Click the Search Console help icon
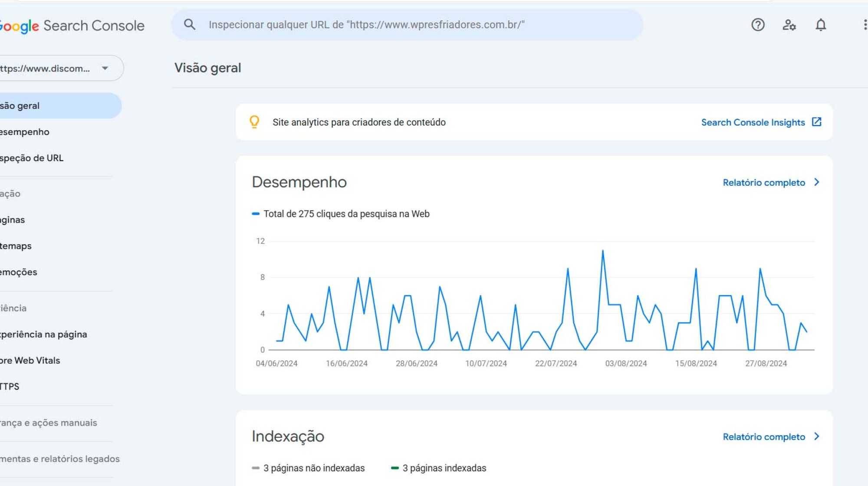 click(x=758, y=25)
